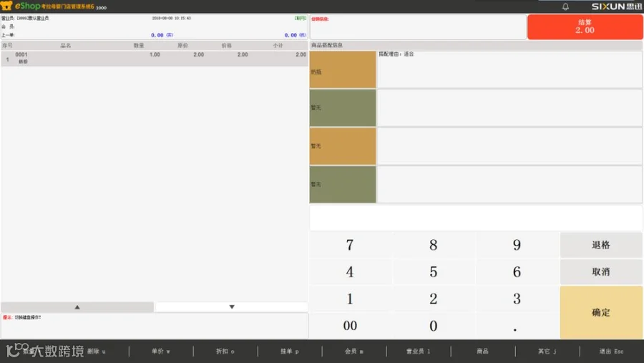Select item row 0001 in the list
Image resolution: width=644 pixels, height=363 pixels.
154,58
